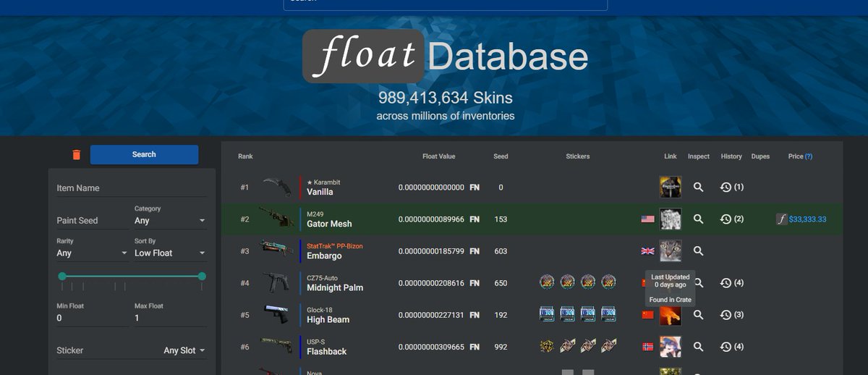The image size is (868, 375).
Task: Inspect the USP-S Flashback skin
Action: click(698, 347)
